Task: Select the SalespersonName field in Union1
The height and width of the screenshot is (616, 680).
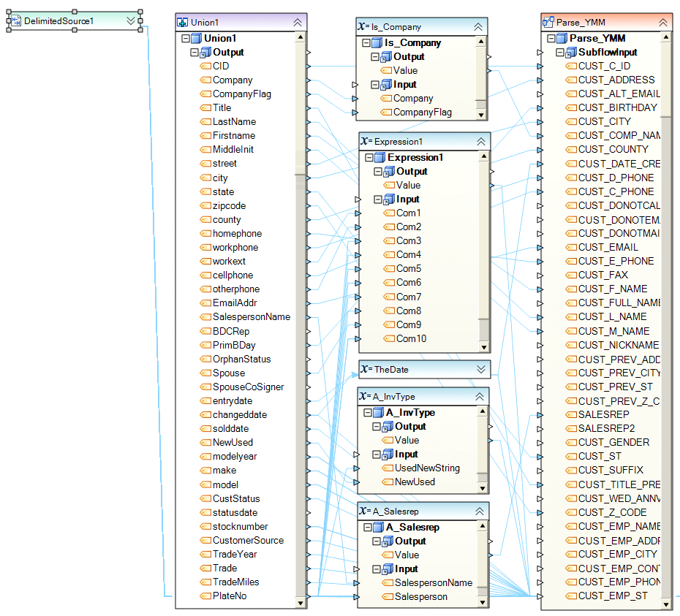Action: click(251, 317)
